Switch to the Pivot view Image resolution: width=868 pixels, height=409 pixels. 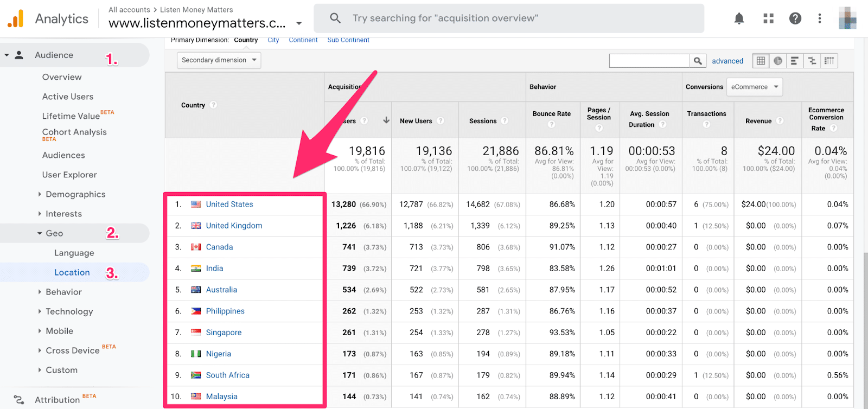[x=829, y=61]
